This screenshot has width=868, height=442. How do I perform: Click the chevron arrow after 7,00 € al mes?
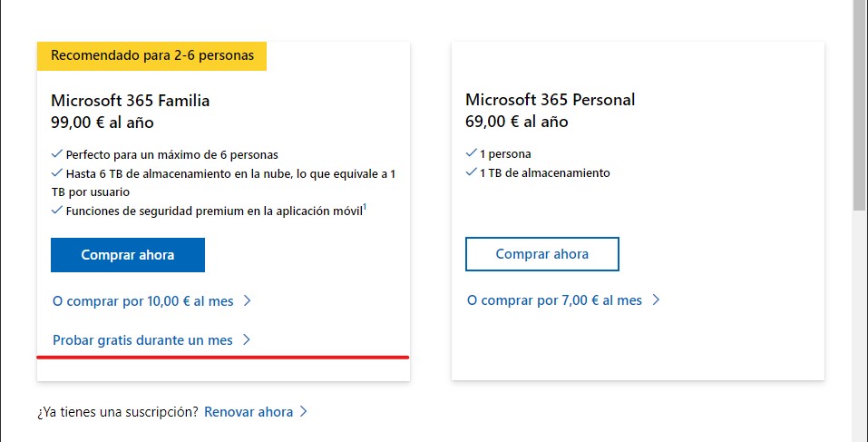click(x=656, y=300)
